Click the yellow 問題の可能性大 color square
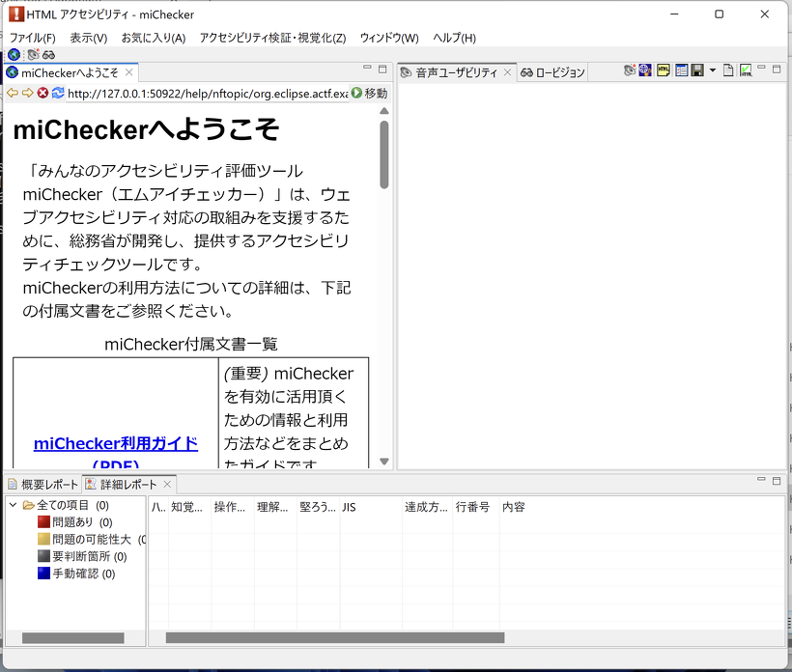The height and width of the screenshot is (672, 792). coord(43,539)
